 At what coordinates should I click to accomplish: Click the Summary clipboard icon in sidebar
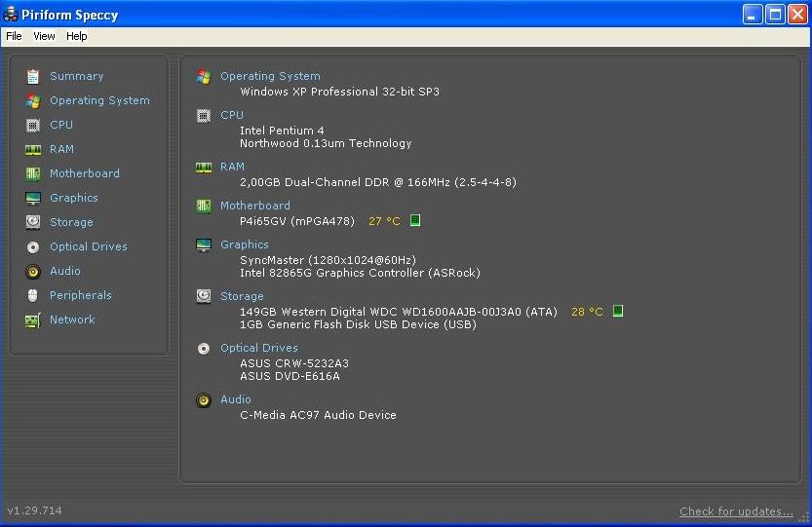point(33,77)
